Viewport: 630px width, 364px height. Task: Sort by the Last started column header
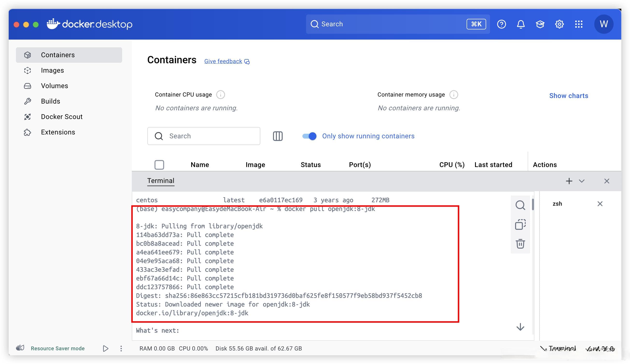point(493,165)
